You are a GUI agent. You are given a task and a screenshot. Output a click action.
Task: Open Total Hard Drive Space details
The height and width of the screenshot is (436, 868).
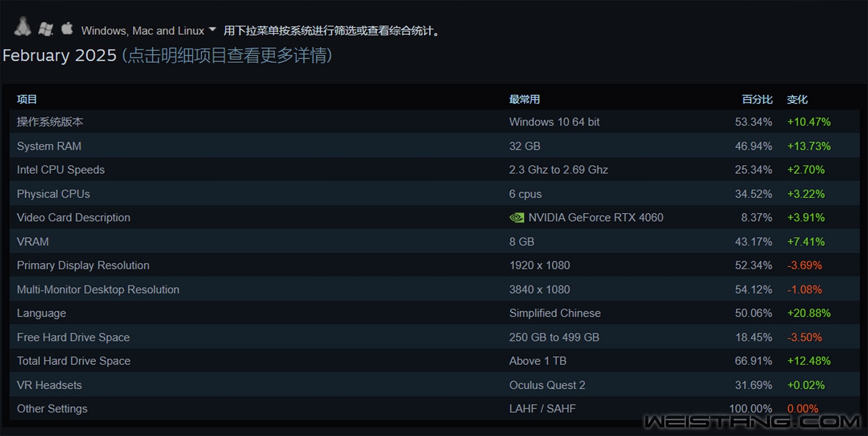[x=435, y=361]
